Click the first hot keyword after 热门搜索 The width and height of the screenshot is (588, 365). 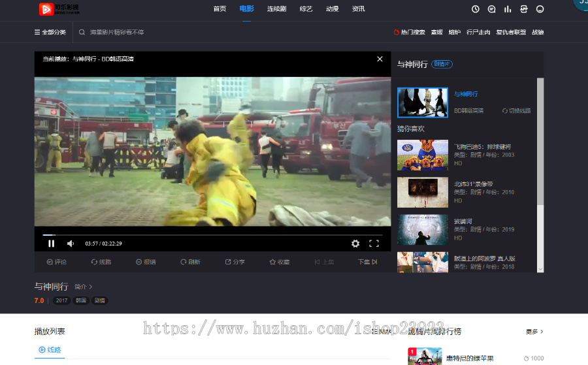pyautogui.click(x=437, y=32)
